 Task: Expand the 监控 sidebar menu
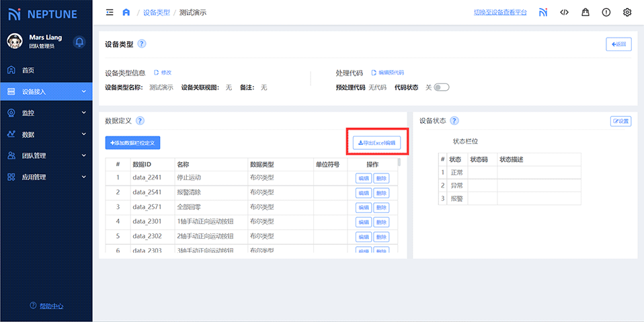point(46,113)
